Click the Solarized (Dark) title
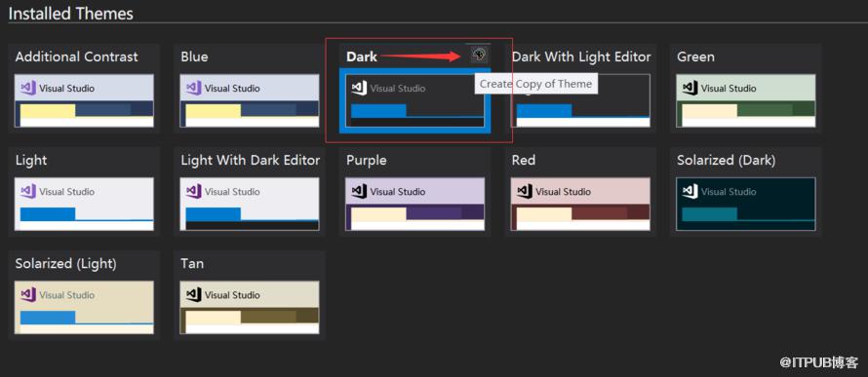The height and width of the screenshot is (377, 868). [727, 161]
